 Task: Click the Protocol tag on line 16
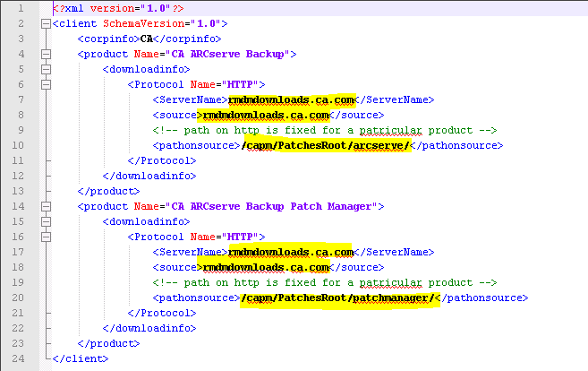197,237
